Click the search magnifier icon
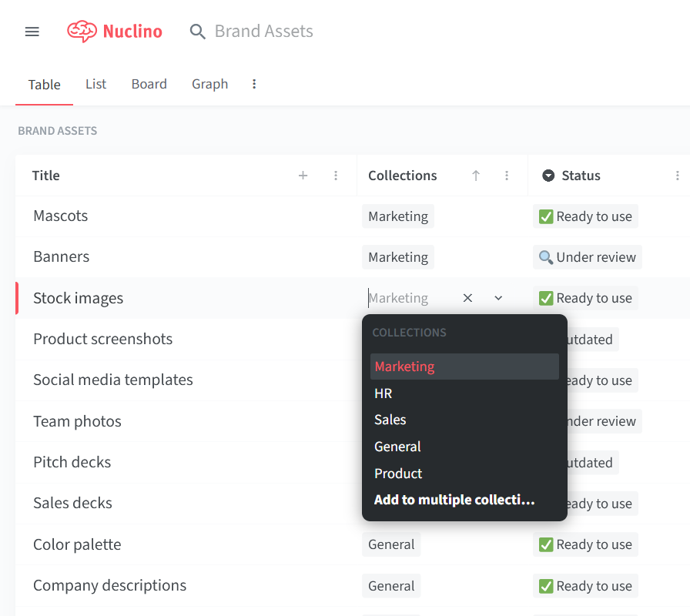The height and width of the screenshot is (616, 690). tap(198, 32)
